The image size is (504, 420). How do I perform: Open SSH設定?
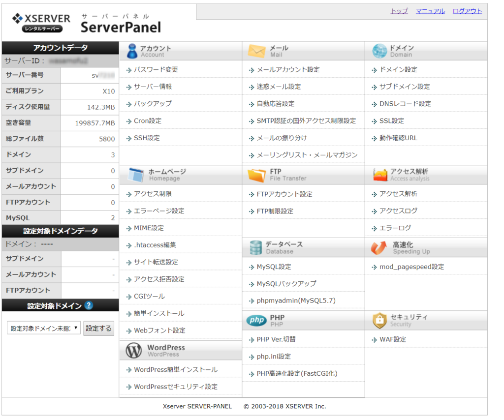click(147, 138)
